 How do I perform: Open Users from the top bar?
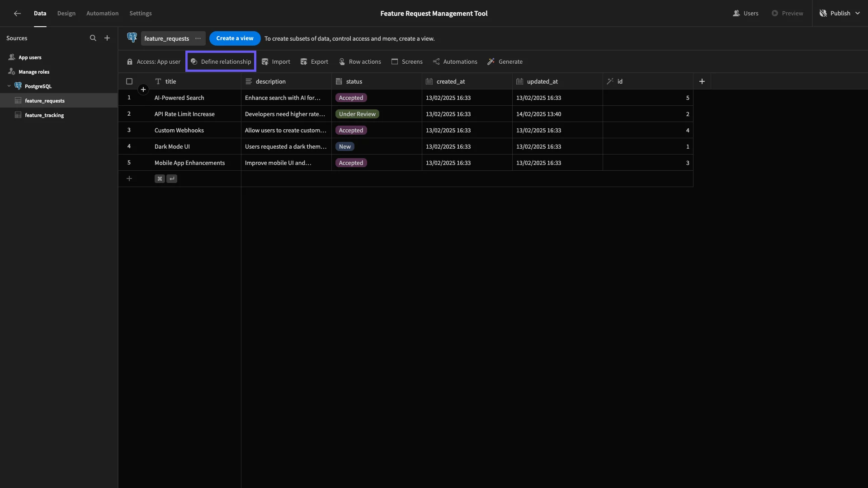[x=745, y=14]
